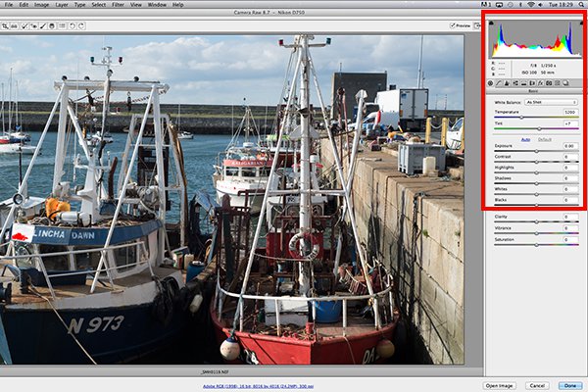Click the Done button
Screen dimensions: 588x392
567,386
